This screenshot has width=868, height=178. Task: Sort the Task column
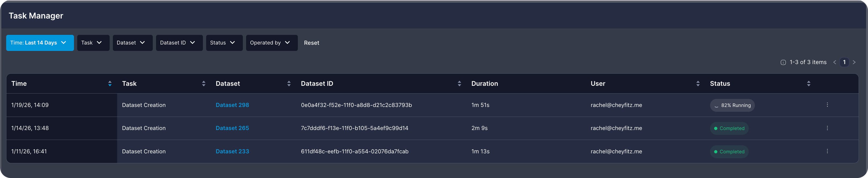(x=203, y=83)
